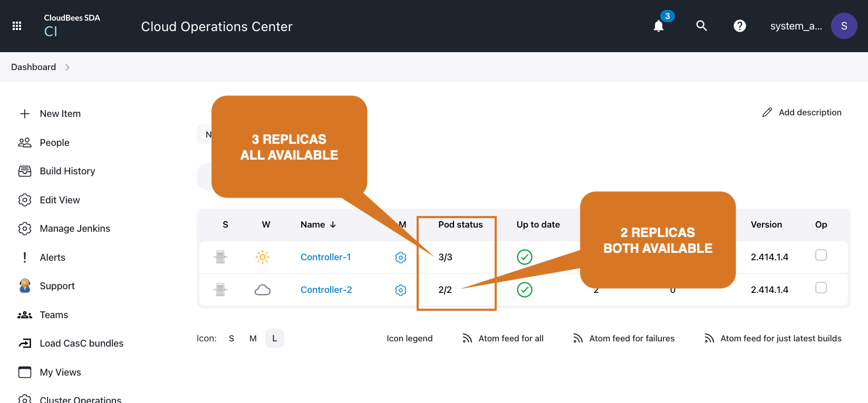This screenshot has width=868, height=403.
Task: Click Controller-2 server status icon
Action: 220,290
